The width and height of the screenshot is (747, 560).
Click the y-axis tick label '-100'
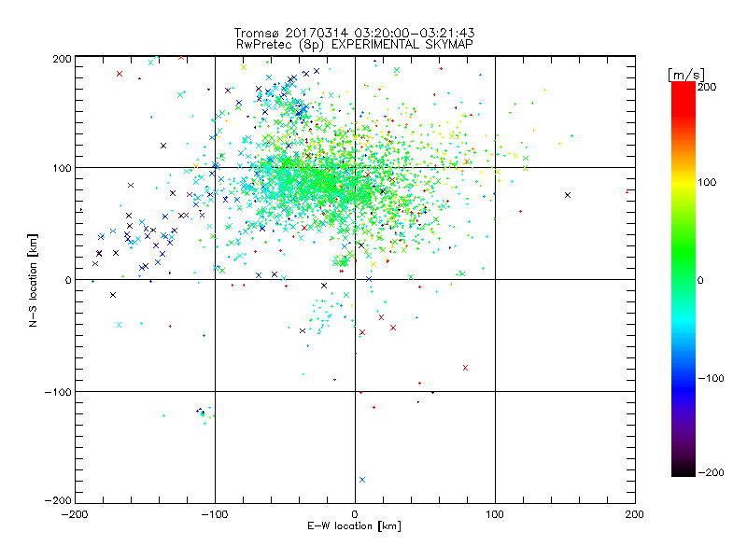point(58,392)
